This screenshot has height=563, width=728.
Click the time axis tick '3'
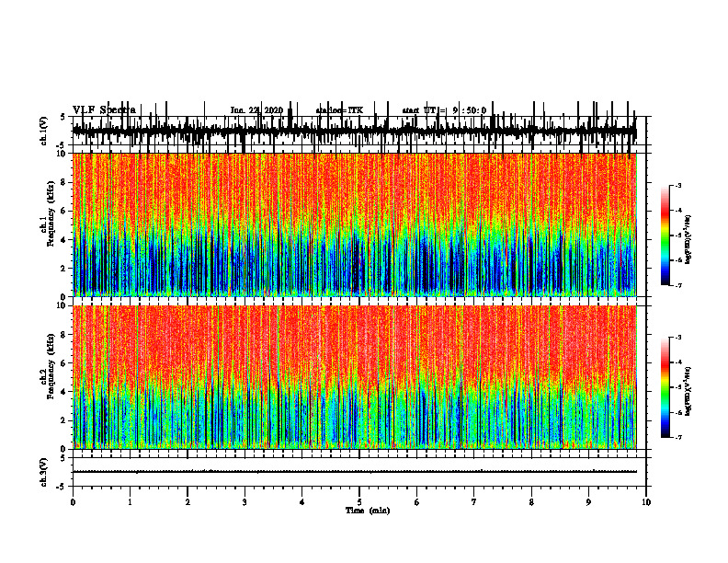click(245, 502)
